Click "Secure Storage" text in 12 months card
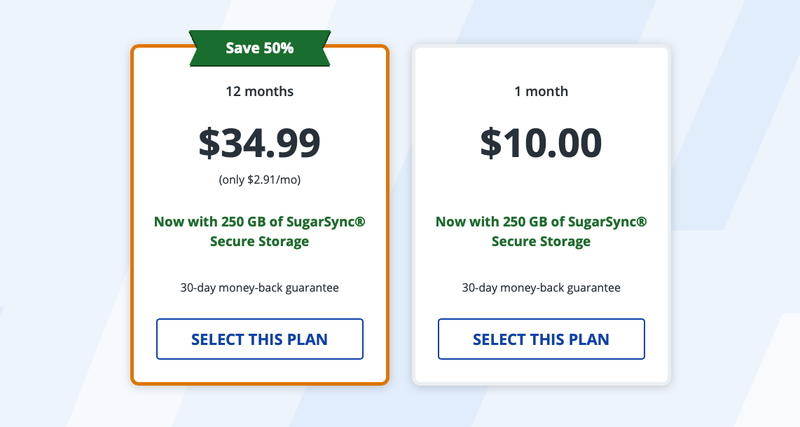800x427 pixels. coord(260,241)
